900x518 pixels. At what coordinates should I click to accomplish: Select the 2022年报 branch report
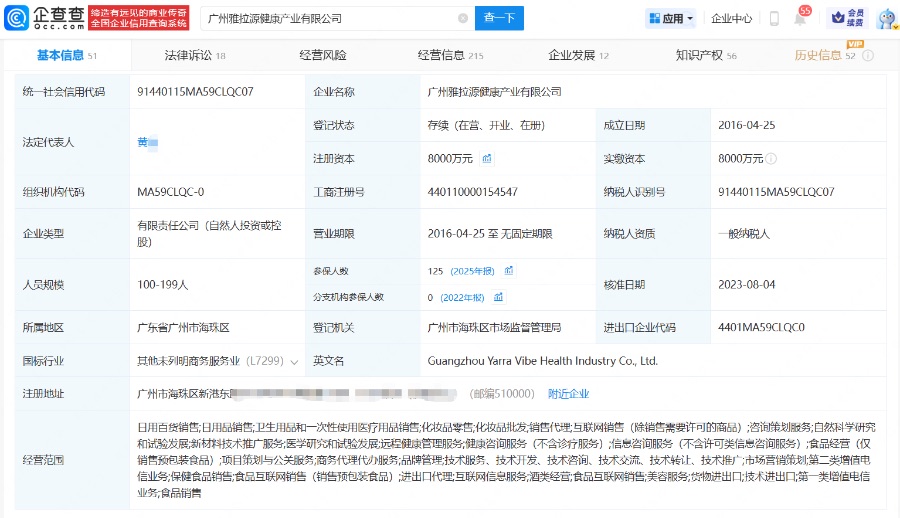coord(463,297)
